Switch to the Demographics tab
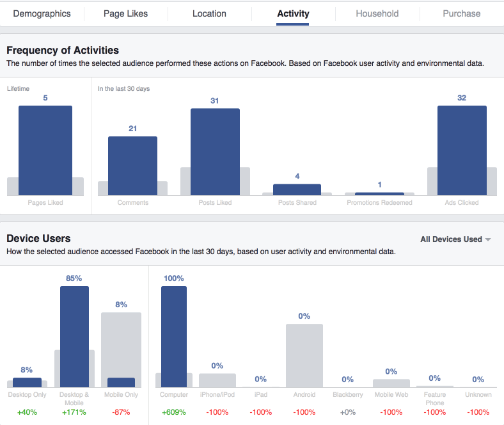 tap(42, 13)
